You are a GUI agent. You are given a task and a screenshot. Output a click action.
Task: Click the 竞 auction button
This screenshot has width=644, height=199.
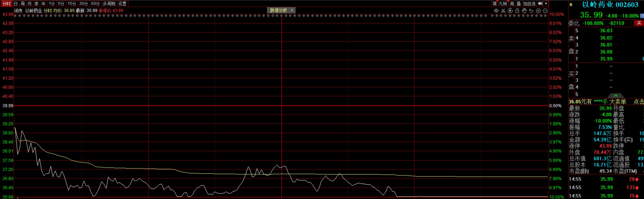tap(512, 3)
